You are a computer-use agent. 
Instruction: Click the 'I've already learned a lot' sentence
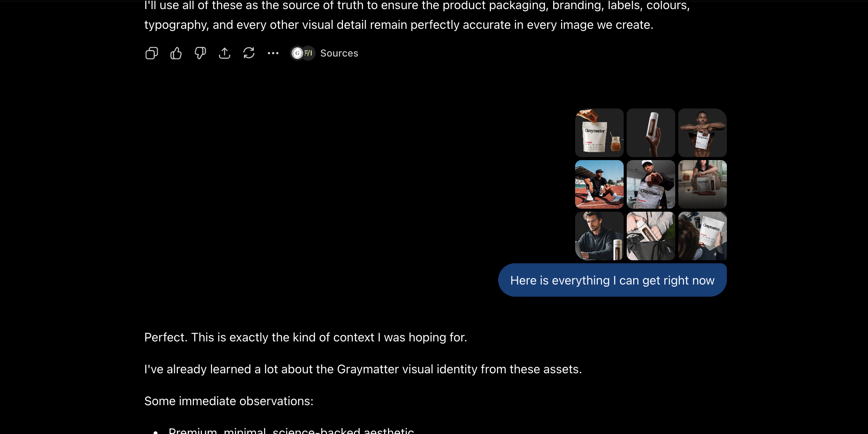point(363,369)
